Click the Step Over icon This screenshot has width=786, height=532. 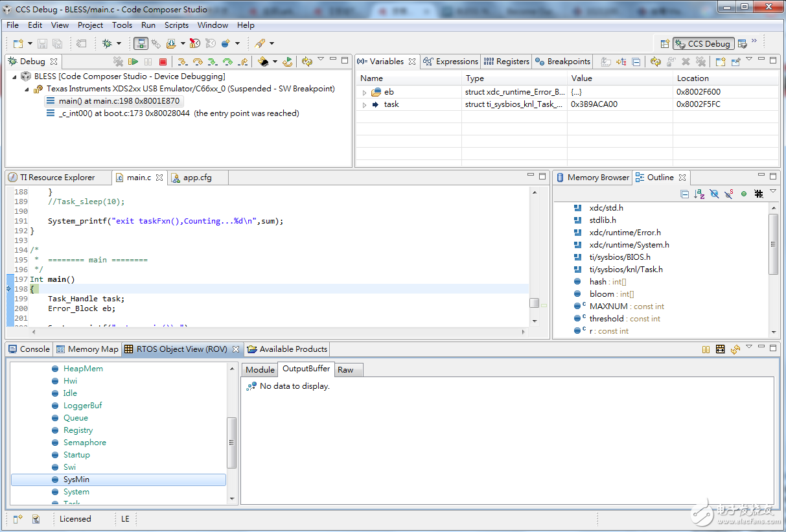(198, 62)
